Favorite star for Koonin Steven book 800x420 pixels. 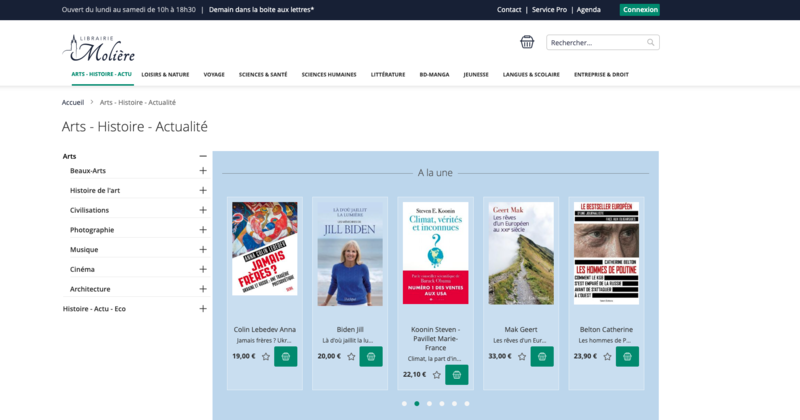coord(437,375)
